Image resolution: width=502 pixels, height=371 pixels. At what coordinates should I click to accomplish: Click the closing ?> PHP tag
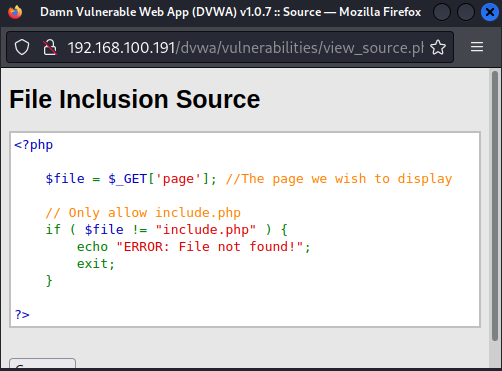[22, 315]
